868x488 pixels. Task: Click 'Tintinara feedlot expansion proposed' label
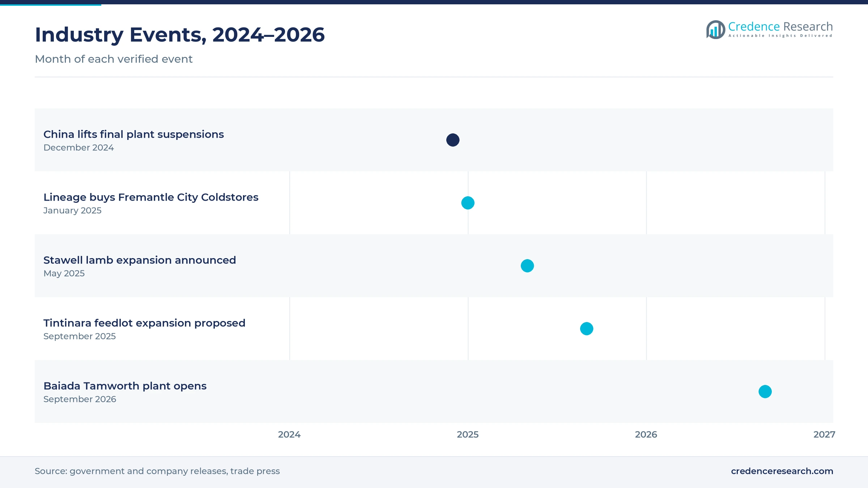[x=144, y=323]
